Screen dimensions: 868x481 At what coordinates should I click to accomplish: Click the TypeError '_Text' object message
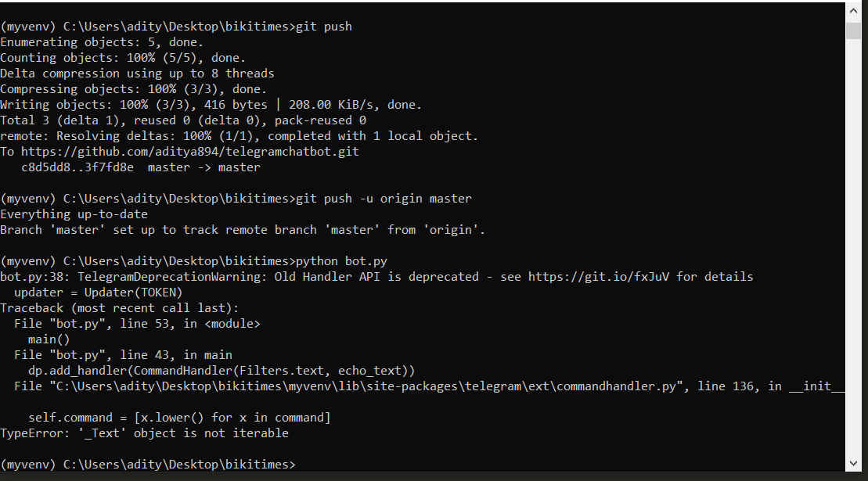coord(144,433)
